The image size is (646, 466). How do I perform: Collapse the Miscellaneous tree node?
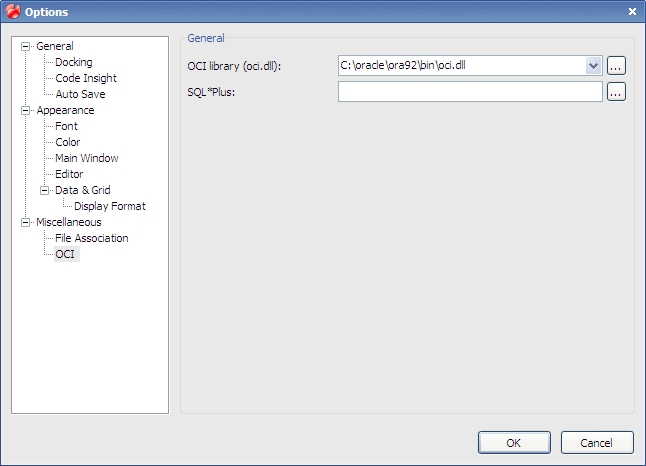[x=26, y=222]
